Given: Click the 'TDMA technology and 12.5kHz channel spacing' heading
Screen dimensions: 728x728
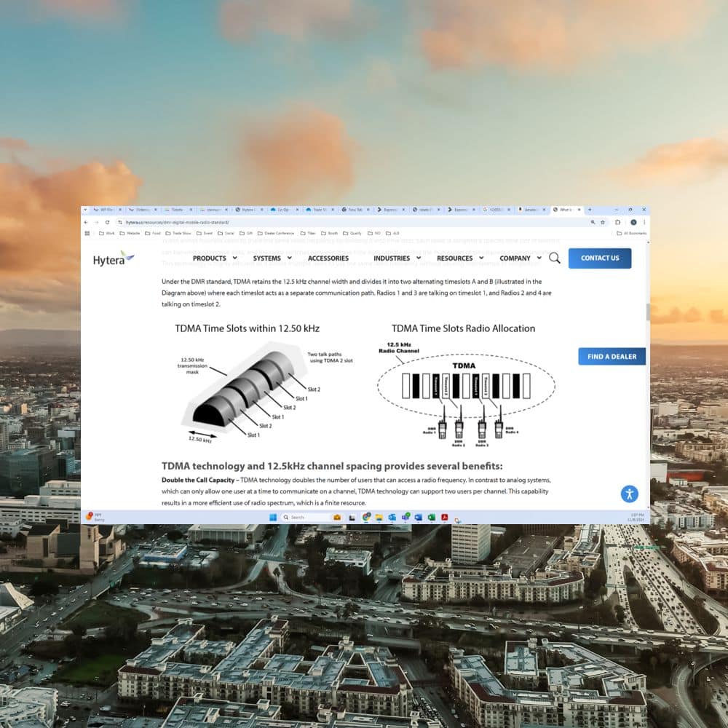Looking at the screenshot, I should coord(331,466).
